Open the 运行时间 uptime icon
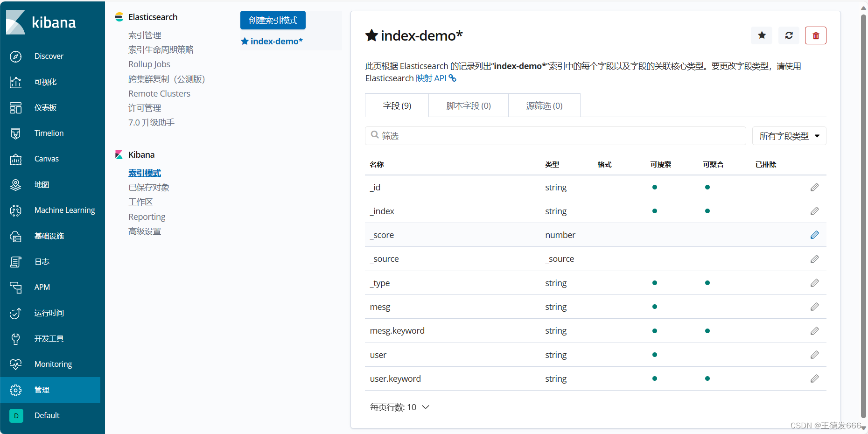 (15, 313)
